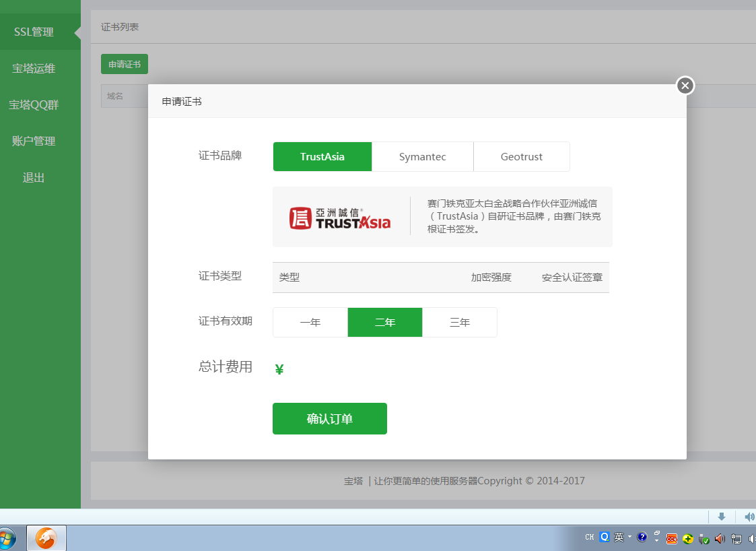Click the red CC4 tray icon

(x=672, y=539)
